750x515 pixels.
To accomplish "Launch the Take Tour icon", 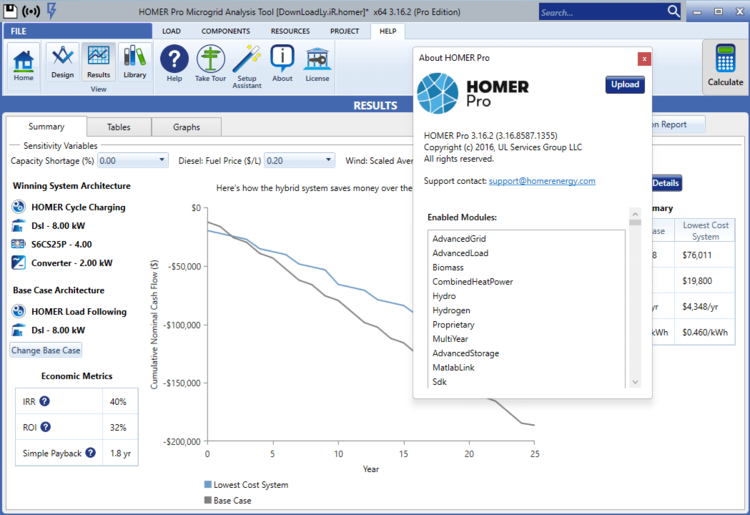I will pos(210,62).
